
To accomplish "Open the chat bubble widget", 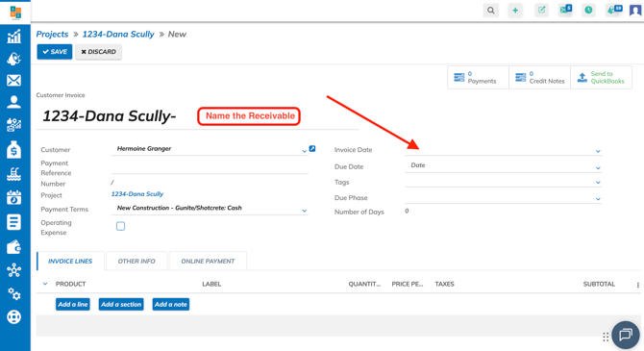I will (x=626, y=335).
